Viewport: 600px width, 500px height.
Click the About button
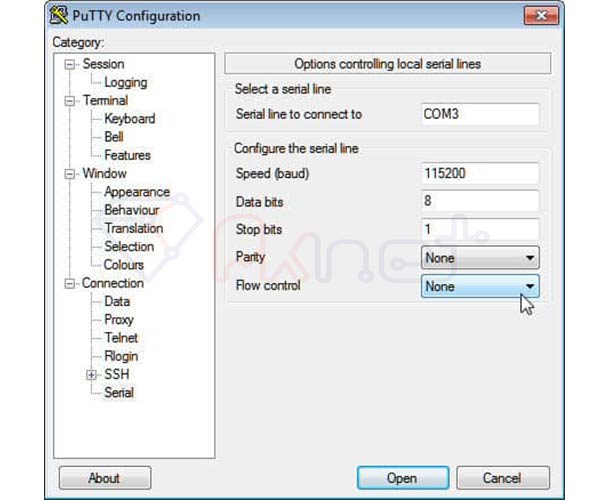(105, 478)
